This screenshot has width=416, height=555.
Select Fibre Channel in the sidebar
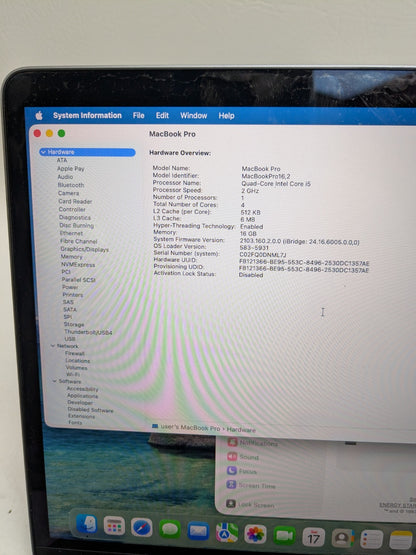[x=79, y=241]
